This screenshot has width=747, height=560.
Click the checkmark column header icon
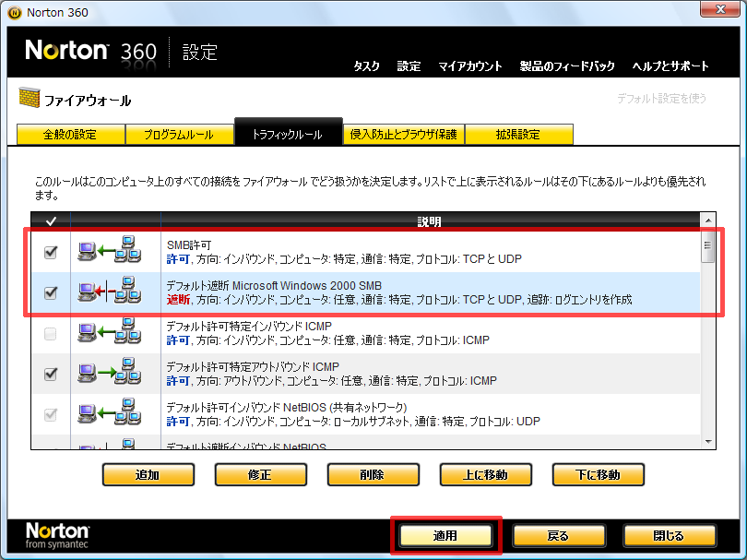tap(50, 221)
